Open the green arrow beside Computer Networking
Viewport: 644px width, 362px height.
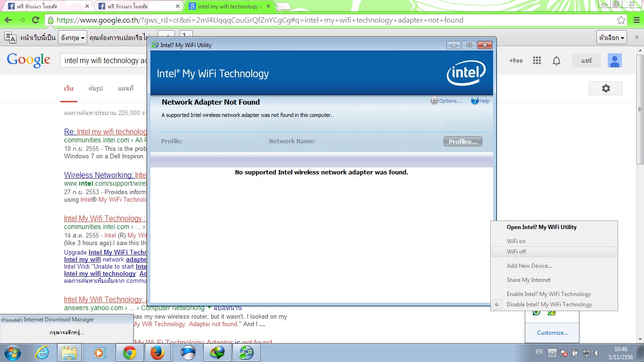click(210, 308)
